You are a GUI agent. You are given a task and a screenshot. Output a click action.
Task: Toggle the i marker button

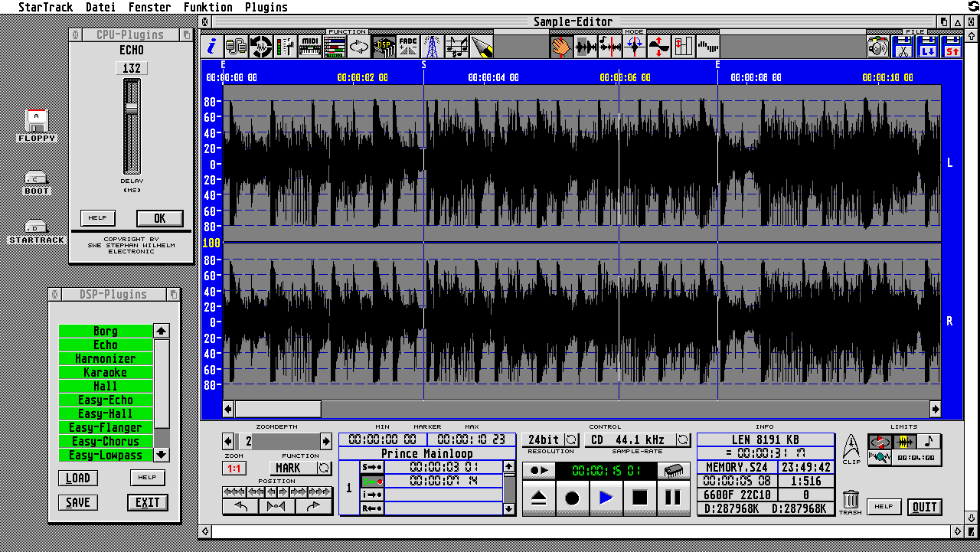pyautogui.click(x=372, y=495)
